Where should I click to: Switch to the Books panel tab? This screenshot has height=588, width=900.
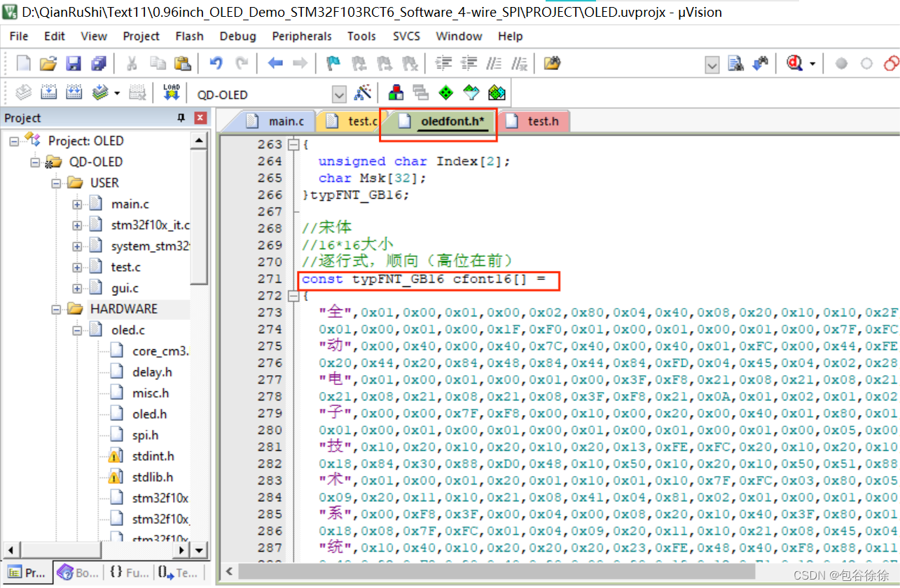78,573
